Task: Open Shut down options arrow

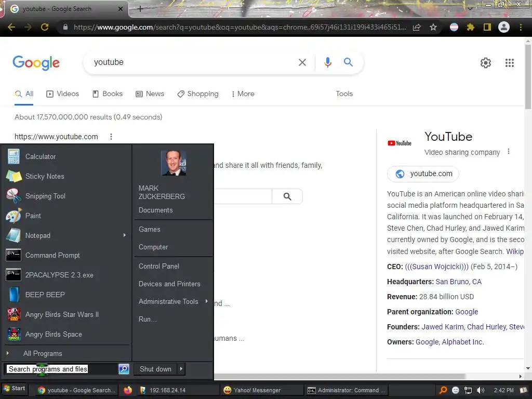Action: [181, 368]
